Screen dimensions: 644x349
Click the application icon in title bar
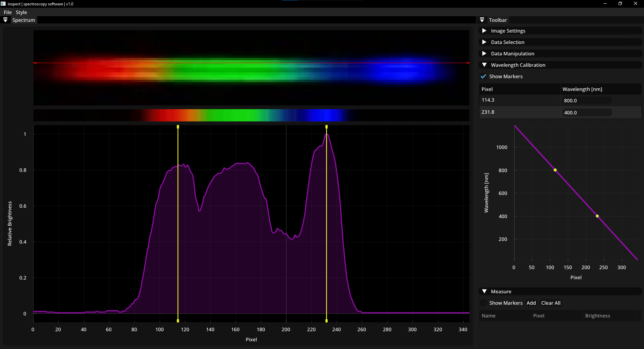[3, 4]
